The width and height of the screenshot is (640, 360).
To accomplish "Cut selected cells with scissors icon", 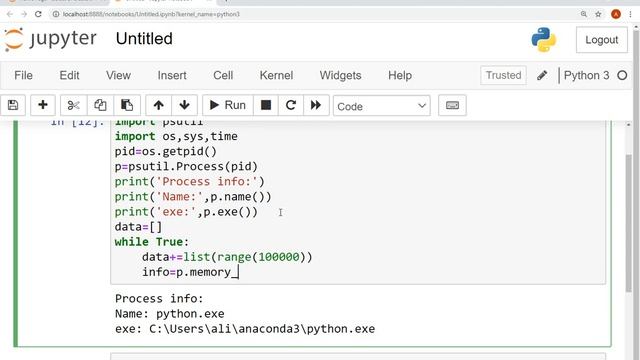I will pyautogui.click(x=73, y=105).
